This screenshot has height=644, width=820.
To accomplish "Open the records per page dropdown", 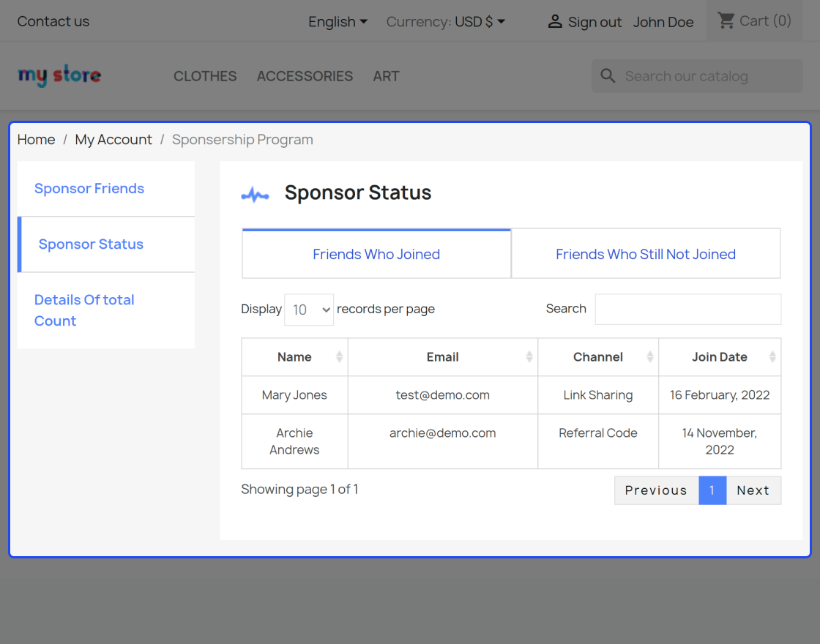I will pyautogui.click(x=309, y=310).
